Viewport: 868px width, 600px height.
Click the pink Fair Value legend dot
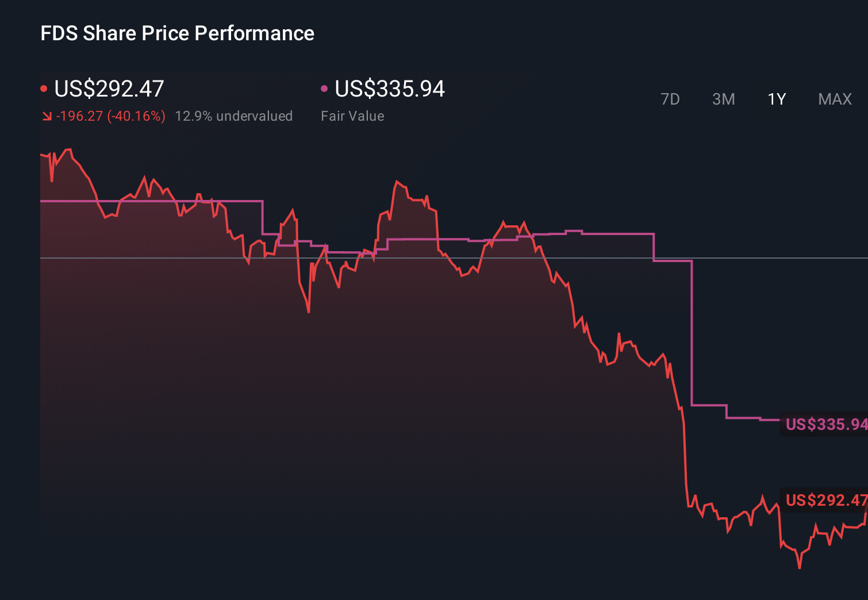[325, 88]
